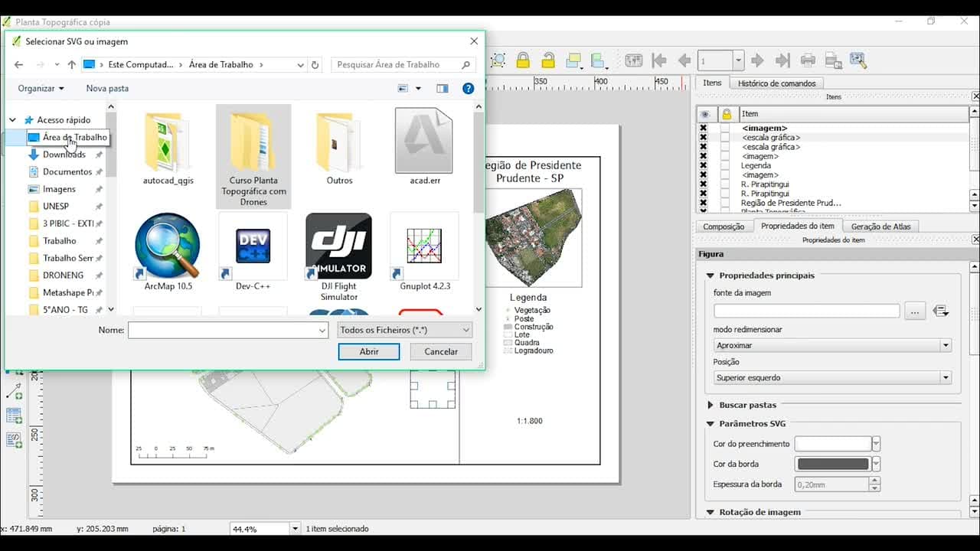Close the Itens panel with its X icon
Image resolution: width=980 pixels, height=551 pixels.
[x=975, y=96]
